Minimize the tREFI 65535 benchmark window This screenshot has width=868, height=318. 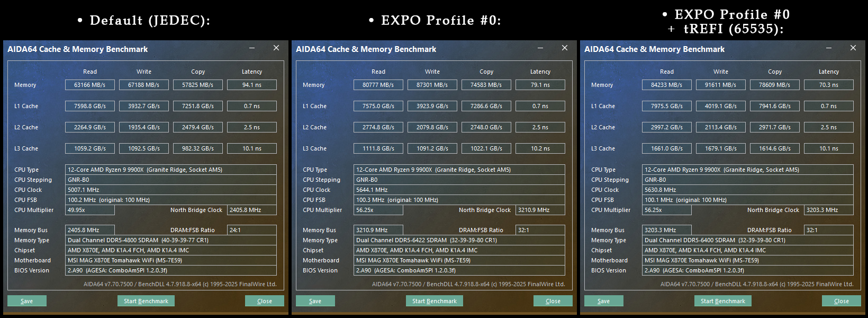829,48
